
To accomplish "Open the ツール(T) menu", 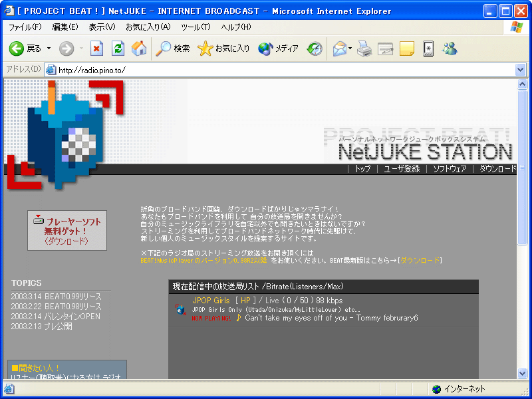I will [196, 27].
